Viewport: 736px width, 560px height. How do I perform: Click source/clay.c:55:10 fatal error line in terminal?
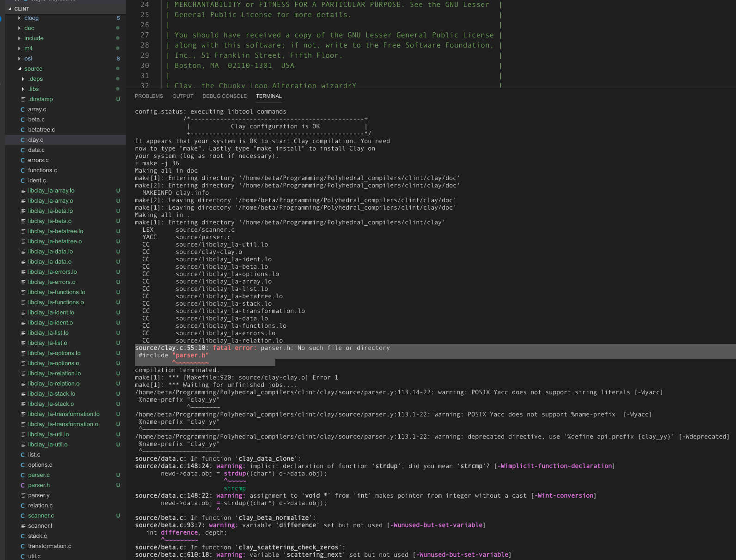[262, 348]
